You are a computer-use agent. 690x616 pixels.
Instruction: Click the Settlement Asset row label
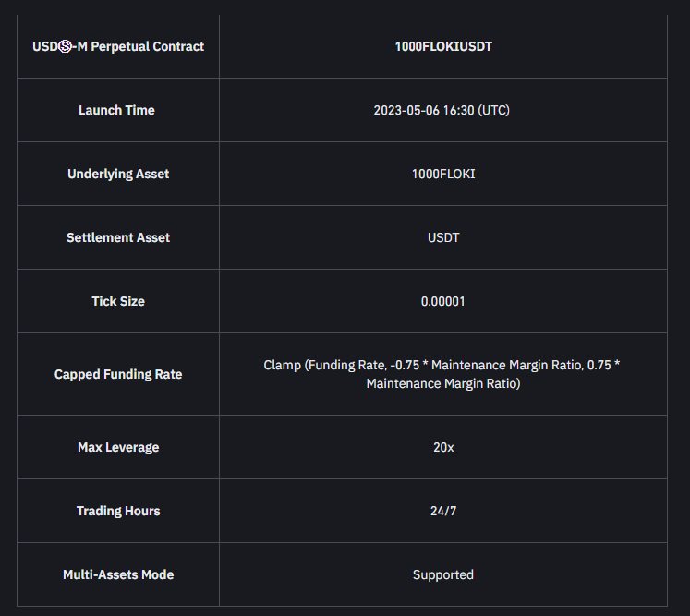[x=118, y=237]
